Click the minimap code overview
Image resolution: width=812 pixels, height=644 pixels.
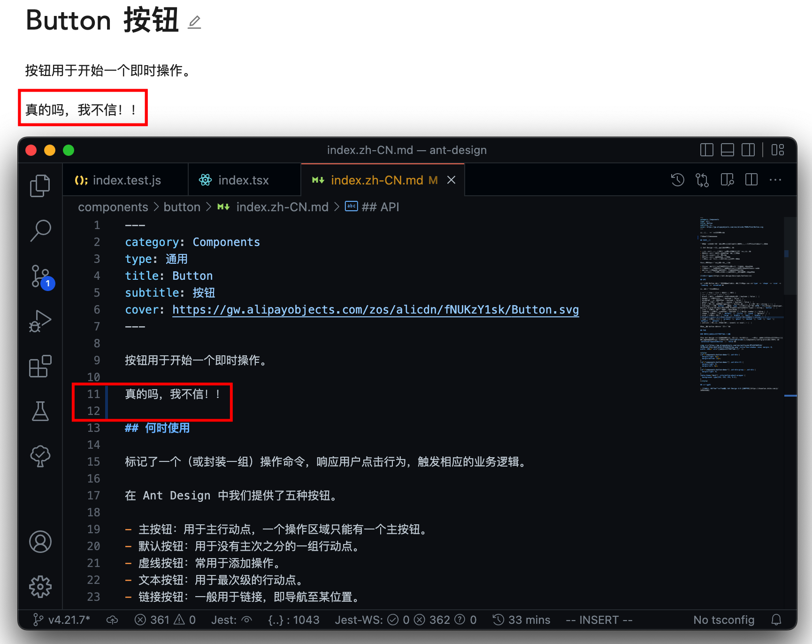point(739,305)
